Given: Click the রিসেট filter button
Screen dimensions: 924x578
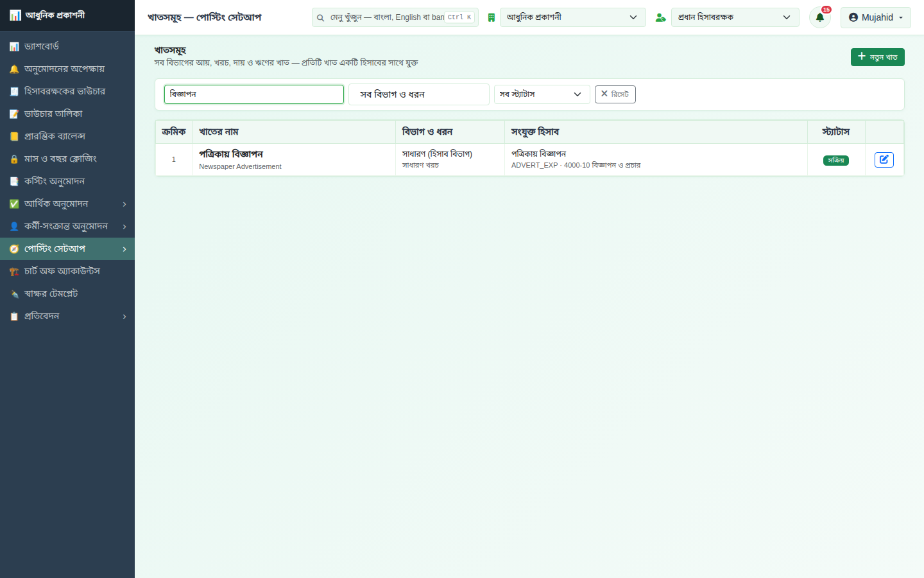Looking at the screenshot, I should (x=615, y=94).
